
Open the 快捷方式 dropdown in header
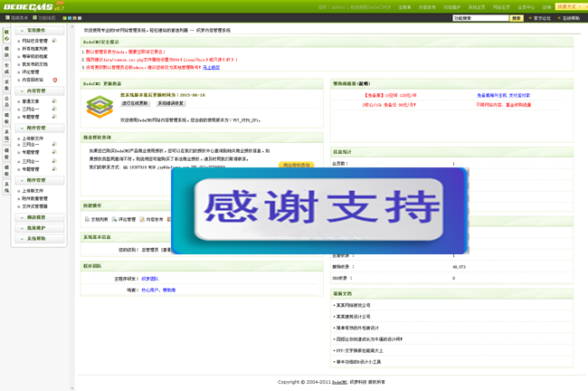click(570, 6)
